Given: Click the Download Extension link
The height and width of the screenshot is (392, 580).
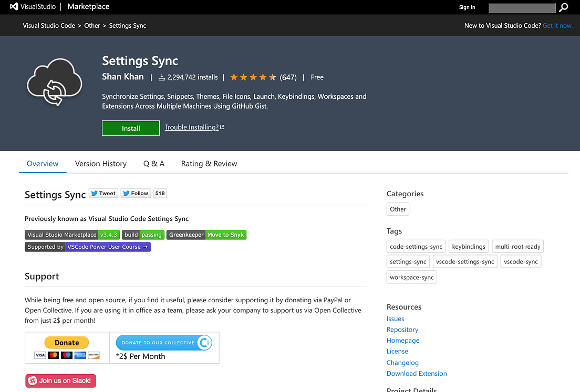Looking at the screenshot, I should click(417, 374).
